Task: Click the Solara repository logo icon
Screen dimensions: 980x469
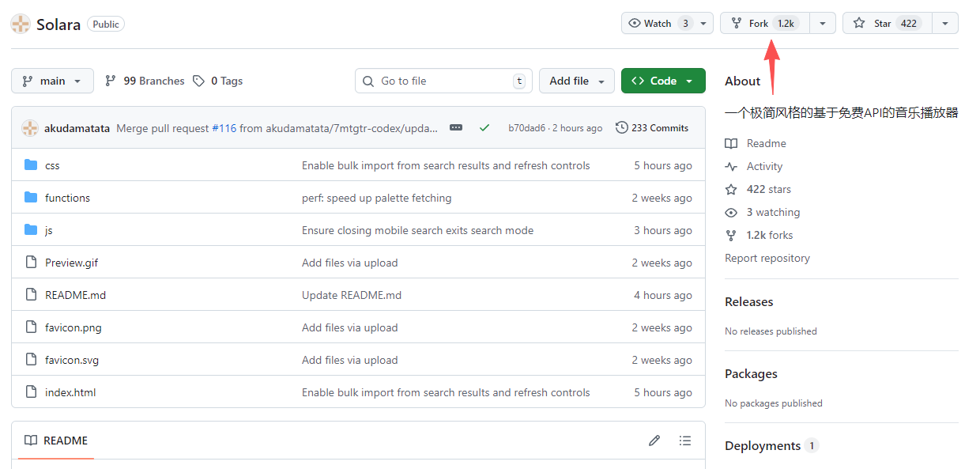Action: coord(21,24)
